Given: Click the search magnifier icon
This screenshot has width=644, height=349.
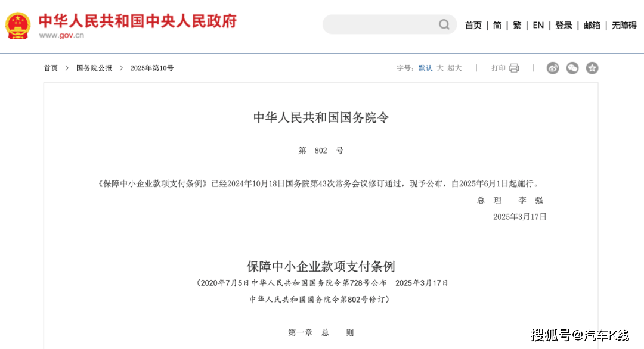Looking at the screenshot, I should 444,24.
